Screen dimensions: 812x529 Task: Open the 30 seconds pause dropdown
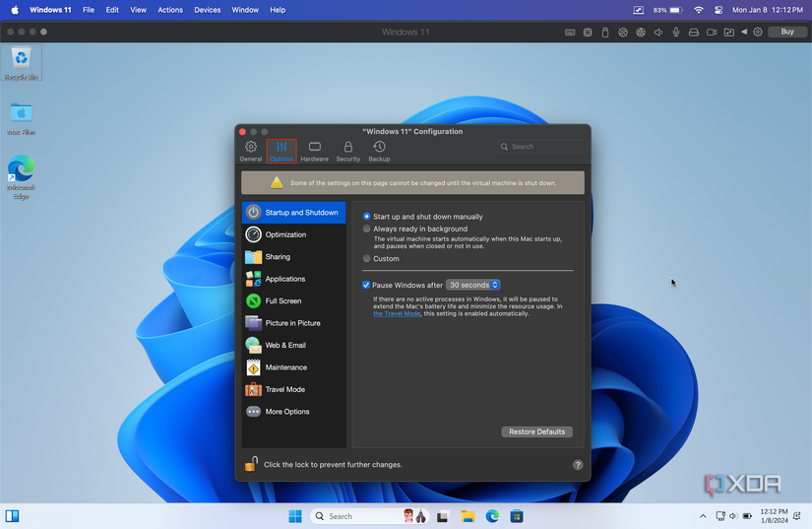point(472,285)
